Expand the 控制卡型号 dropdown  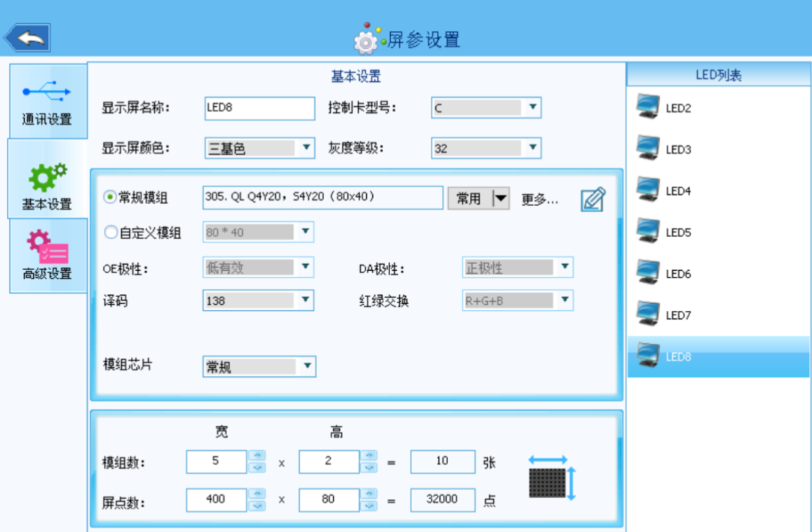coord(532,108)
